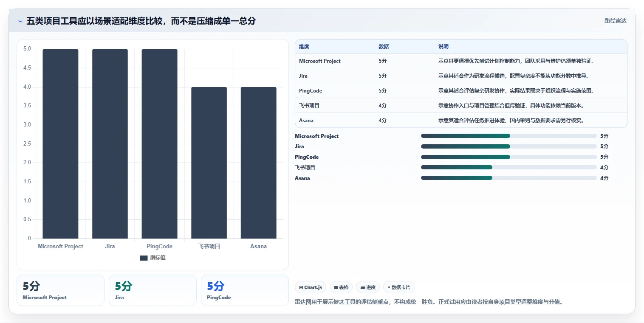Select the 飞书项目 cell in the table
Screen dimensions: 644x323
(x=309, y=106)
